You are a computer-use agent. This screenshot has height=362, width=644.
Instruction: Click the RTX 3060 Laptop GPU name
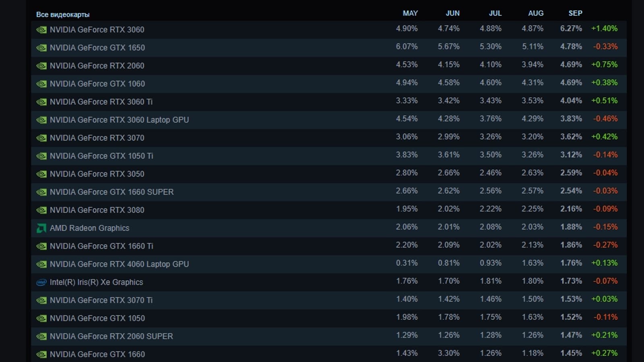pyautogui.click(x=119, y=120)
